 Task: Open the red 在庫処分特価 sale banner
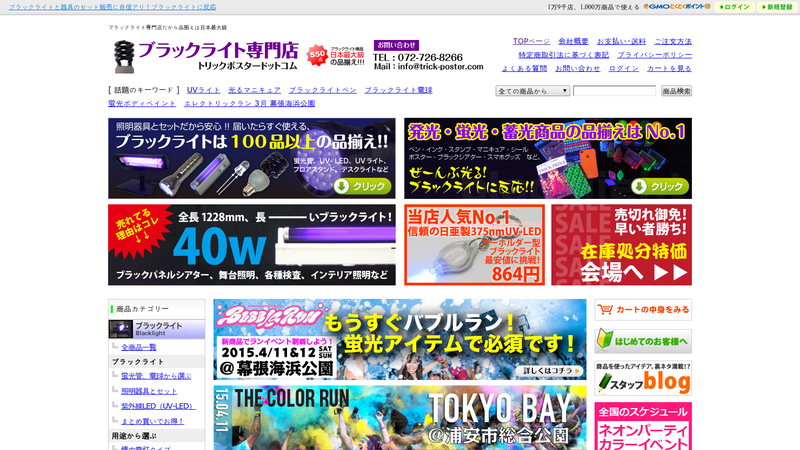click(x=621, y=245)
